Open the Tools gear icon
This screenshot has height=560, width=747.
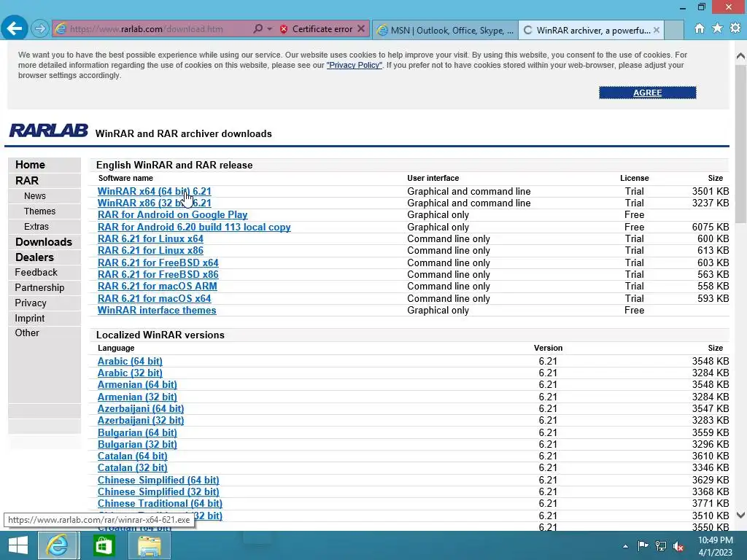pos(735,28)
